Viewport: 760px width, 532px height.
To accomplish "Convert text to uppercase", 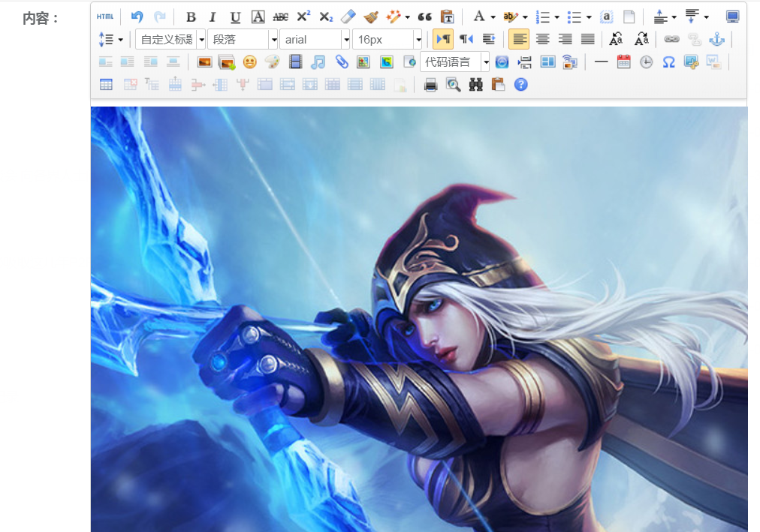I will pos(616,39).
